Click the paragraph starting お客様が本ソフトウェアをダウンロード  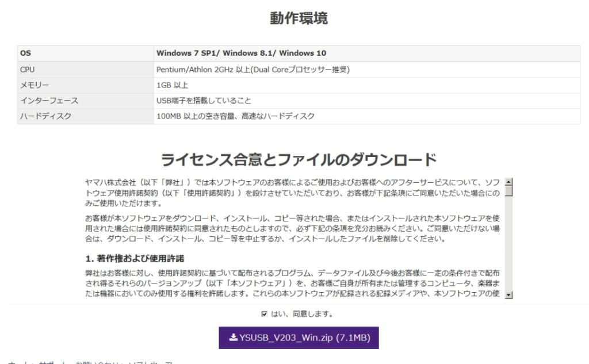[x=292, y=228]
